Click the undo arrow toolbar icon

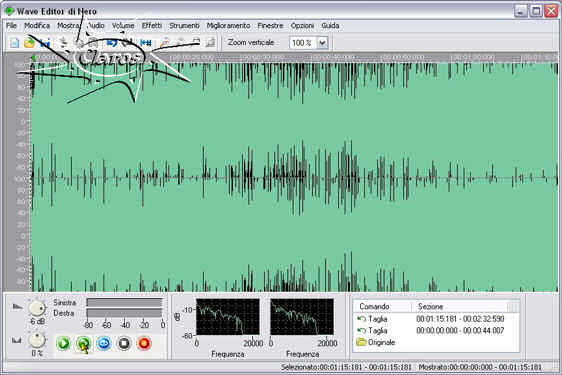[112, 43]
